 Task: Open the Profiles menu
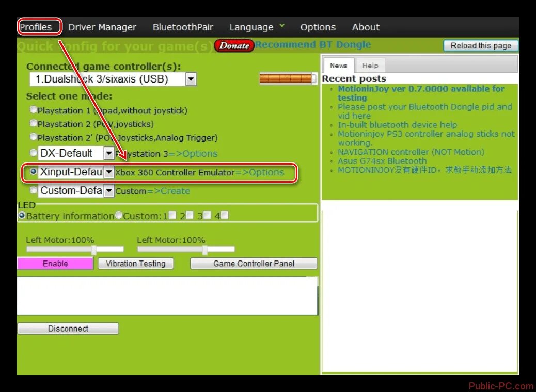(x=36, y=27)
